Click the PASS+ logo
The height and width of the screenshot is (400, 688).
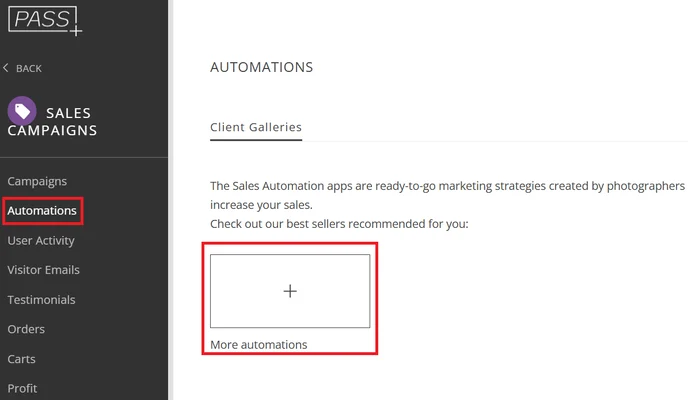click(x=44, y=18)
